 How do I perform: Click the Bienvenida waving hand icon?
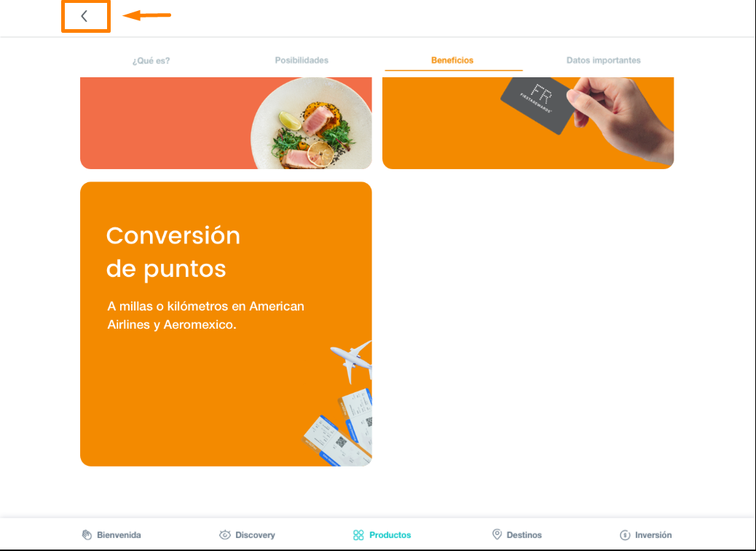(x=87, y=534)
